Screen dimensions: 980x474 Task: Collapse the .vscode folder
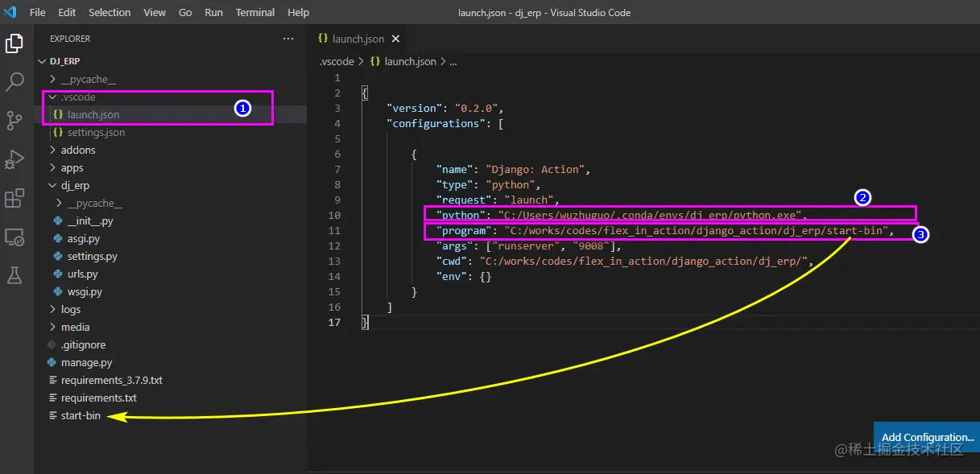78,97
